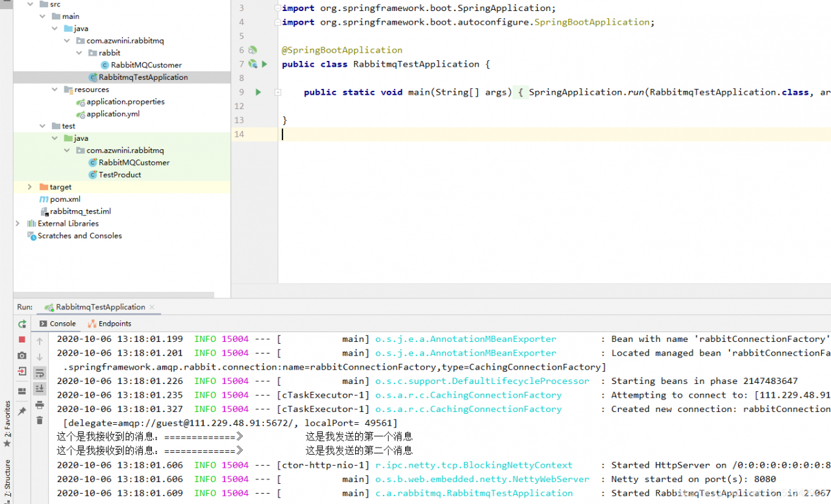Click the up arrow in the console toolbar

[40, 341]
